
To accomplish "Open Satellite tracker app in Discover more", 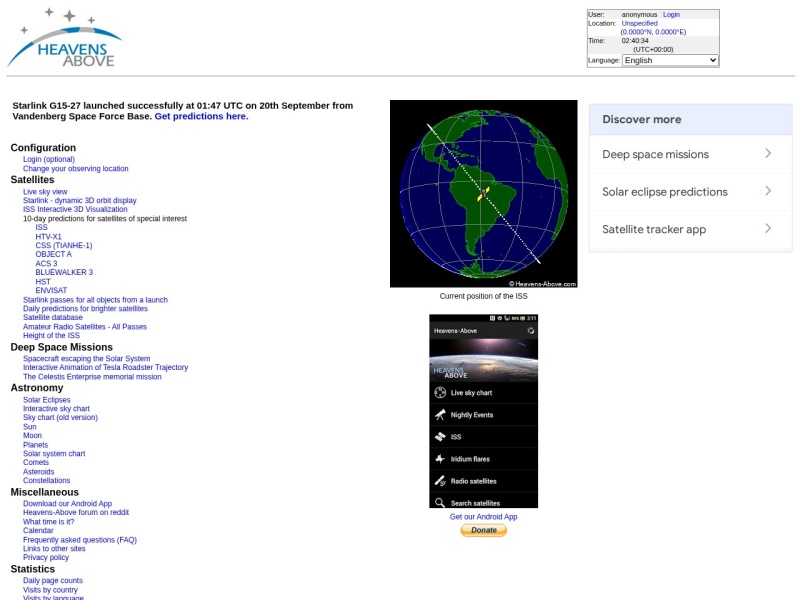I will (690, 229).
